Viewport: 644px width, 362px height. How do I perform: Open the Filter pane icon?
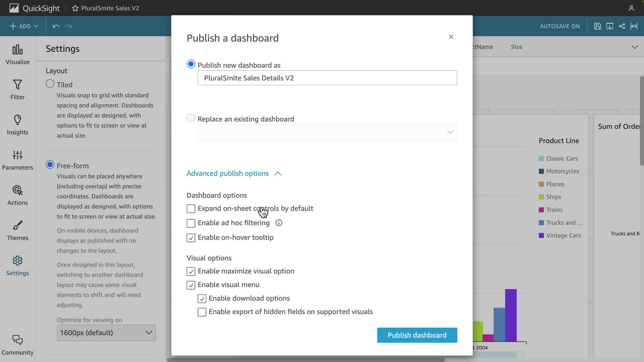coord(17,85)
